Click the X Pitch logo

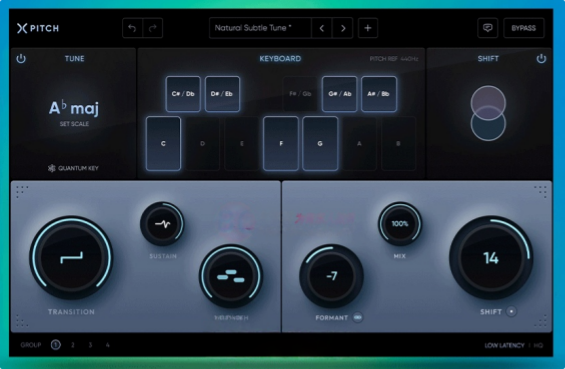pyautogui.click(x=38, y=28)
